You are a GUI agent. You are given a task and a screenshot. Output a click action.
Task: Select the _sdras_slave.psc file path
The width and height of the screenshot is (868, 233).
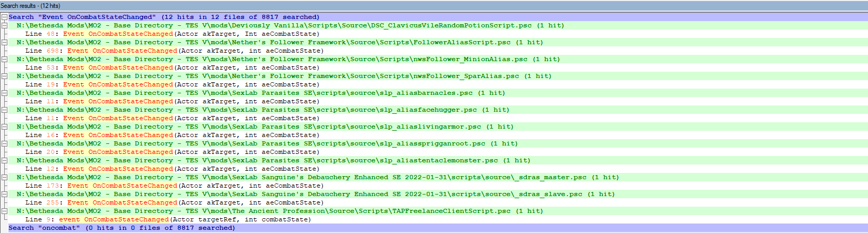coord(315,194)
